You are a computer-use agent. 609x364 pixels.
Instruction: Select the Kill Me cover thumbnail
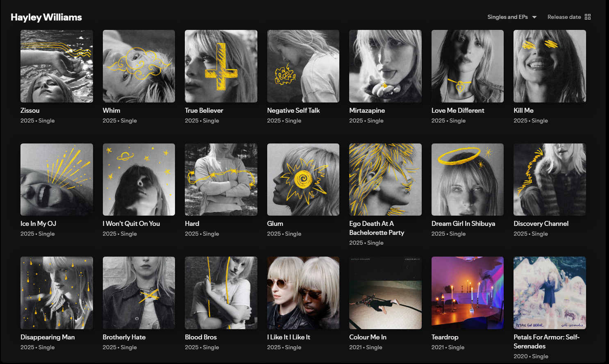(550, 66)
